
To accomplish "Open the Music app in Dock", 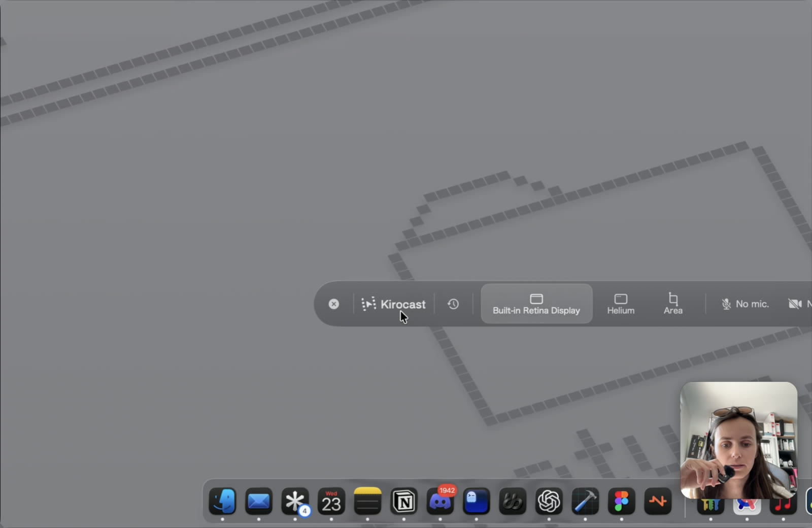I will [783, 504].
